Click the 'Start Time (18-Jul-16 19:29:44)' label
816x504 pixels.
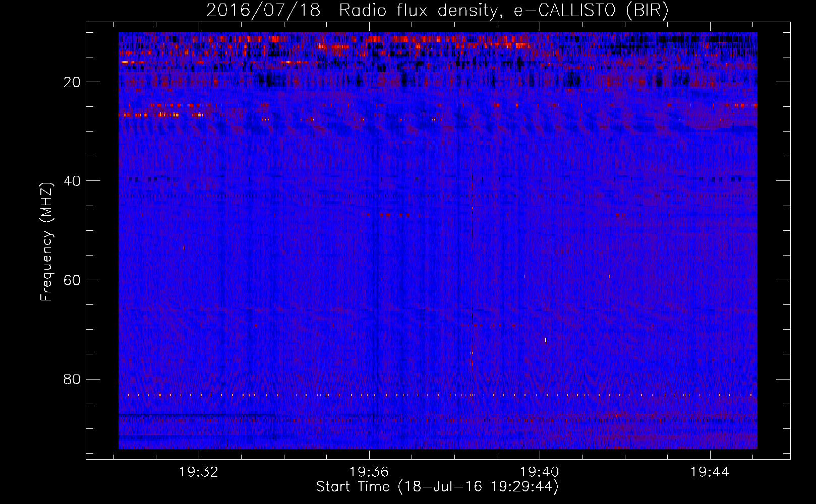[437, 487]
